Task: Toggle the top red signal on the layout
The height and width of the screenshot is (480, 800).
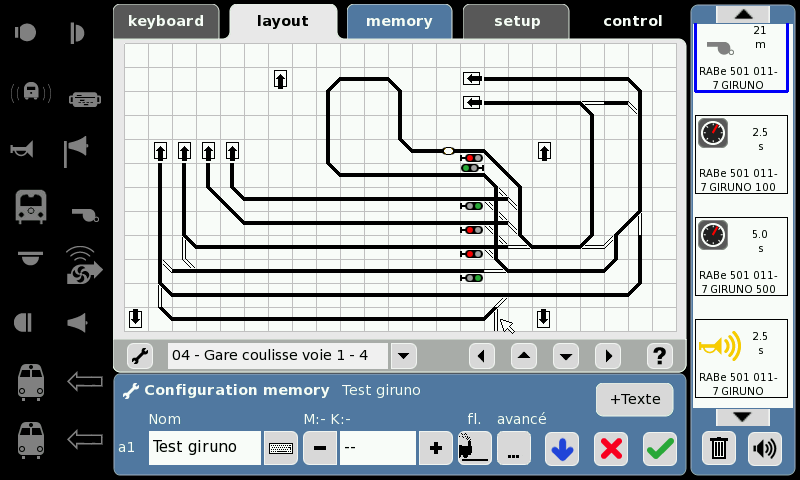Action: point(472,158)
